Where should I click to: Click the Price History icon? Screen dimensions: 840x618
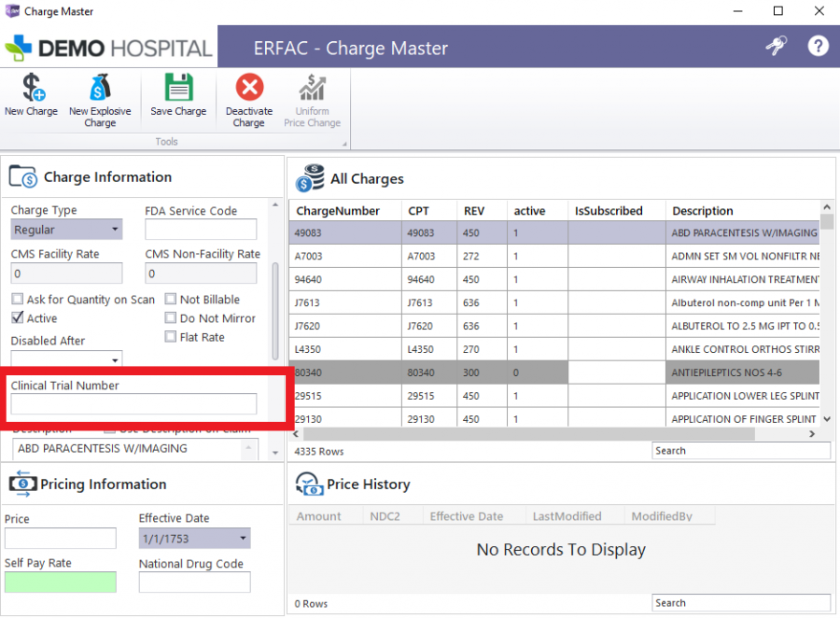[309, 484]
